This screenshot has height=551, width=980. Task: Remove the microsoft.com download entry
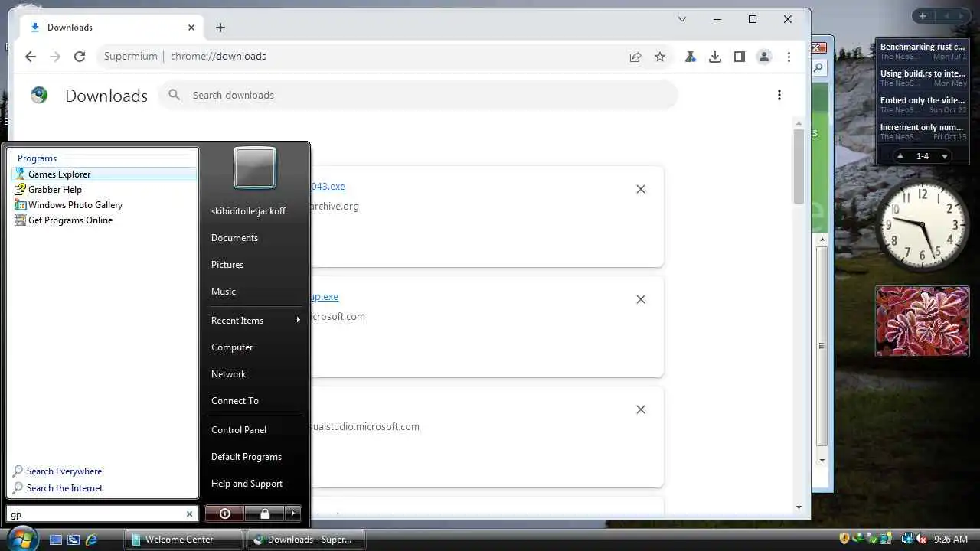tap(641, 299)
